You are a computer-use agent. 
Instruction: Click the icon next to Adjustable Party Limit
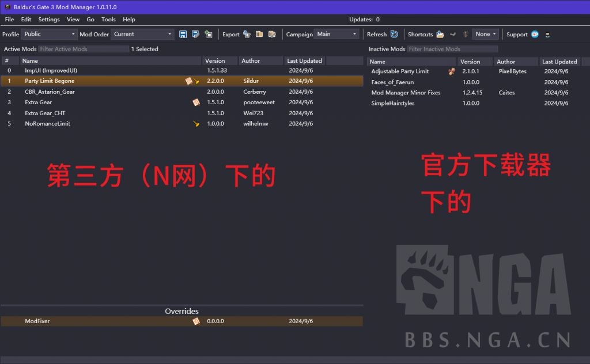tap(451, 71)
